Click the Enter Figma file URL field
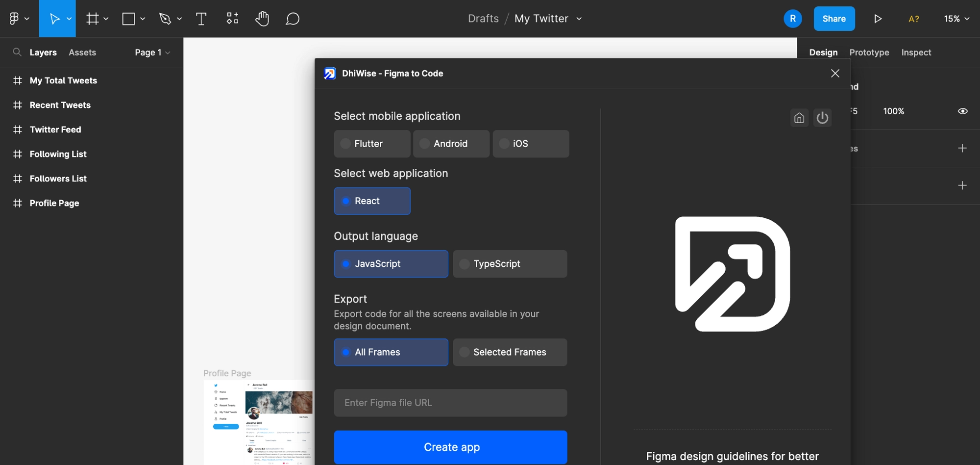980x465 pixels. pyautogui.click(x=451, y=403)
